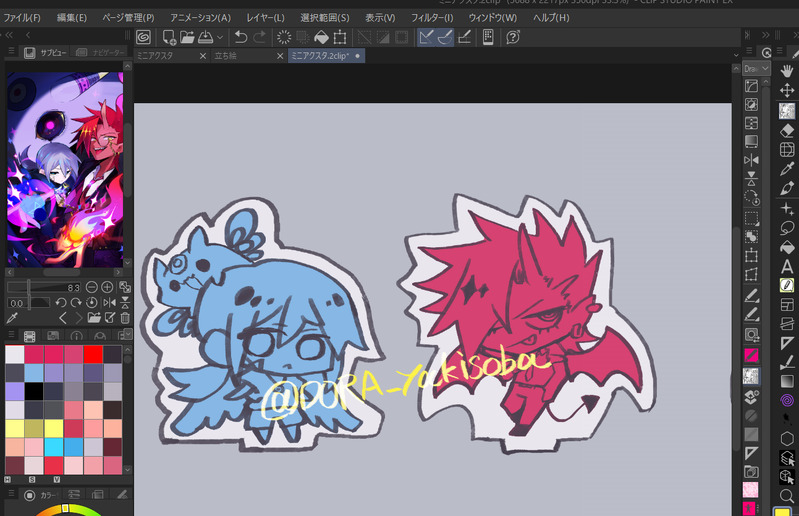Select the Eyedropper tool
Screen dimensions: 799x516
pyautogui.click(x=787, y=169)
